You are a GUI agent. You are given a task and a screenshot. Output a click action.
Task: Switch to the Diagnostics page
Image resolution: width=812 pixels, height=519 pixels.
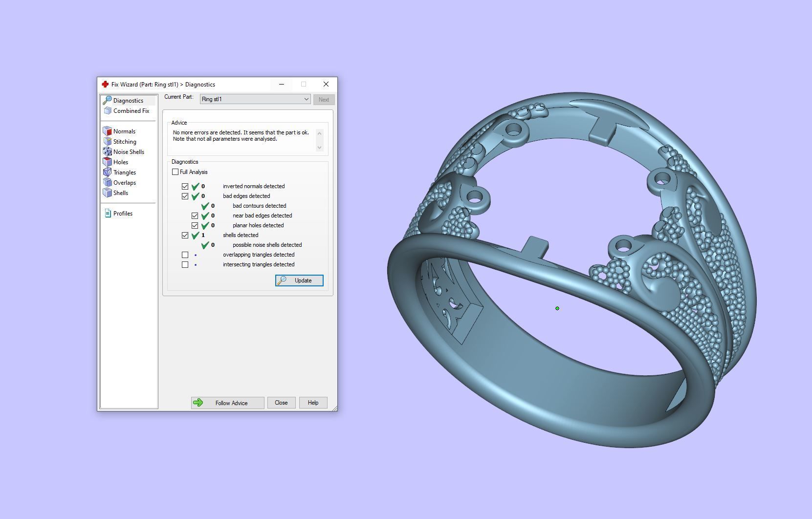128,100
